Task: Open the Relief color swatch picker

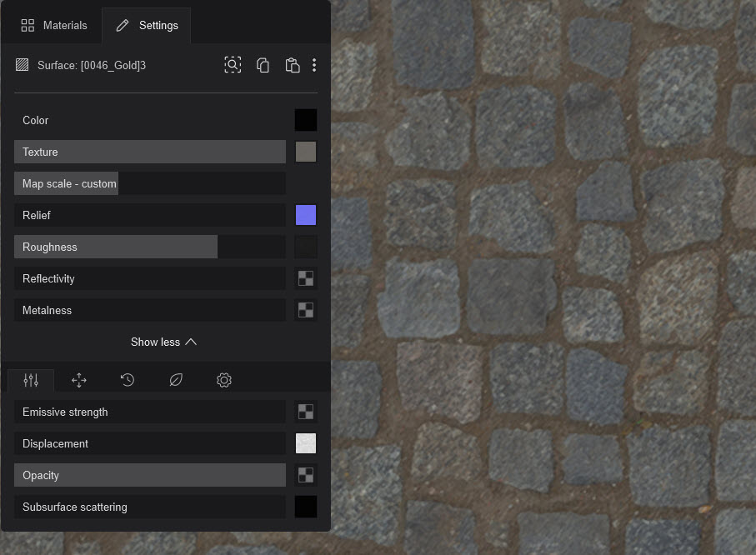Action: coord(306,215)
